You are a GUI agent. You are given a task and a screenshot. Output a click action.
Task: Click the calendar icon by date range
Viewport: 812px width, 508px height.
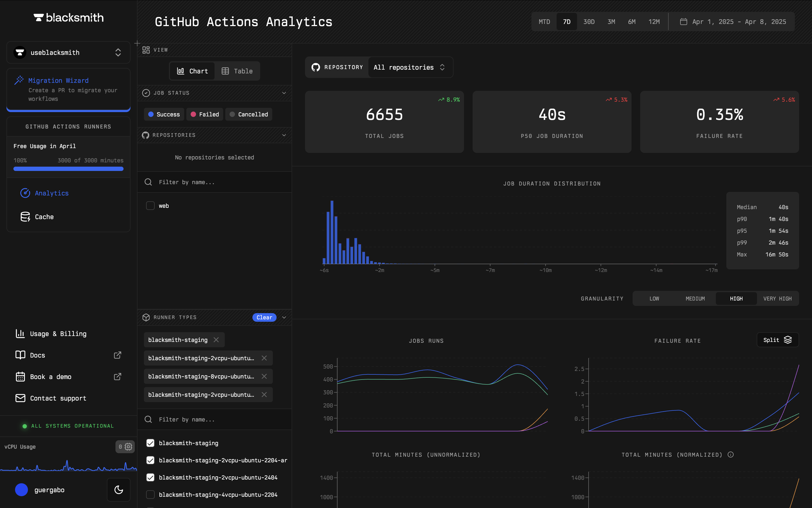pos(683,22)
